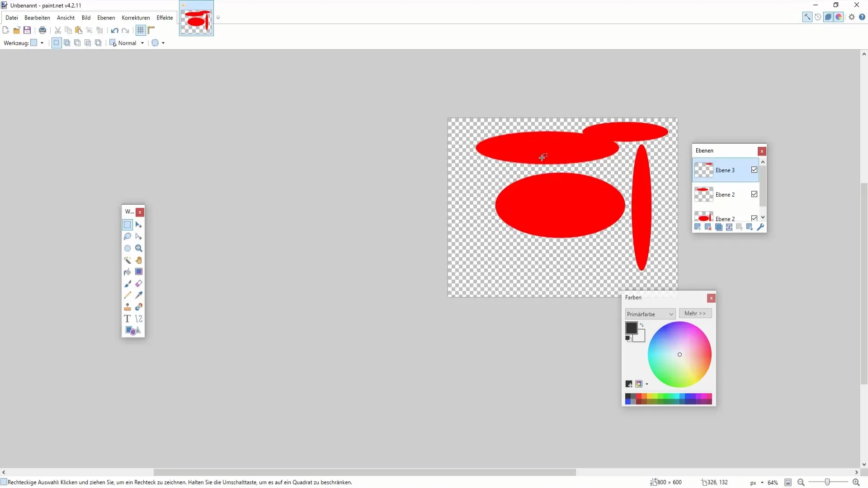Select the Move Selection tool
The image size is (868, 488).
139,236
